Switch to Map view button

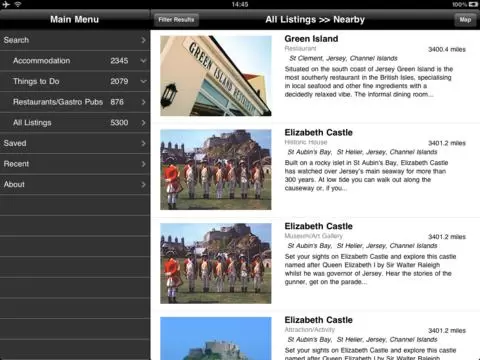click(465, 20)
